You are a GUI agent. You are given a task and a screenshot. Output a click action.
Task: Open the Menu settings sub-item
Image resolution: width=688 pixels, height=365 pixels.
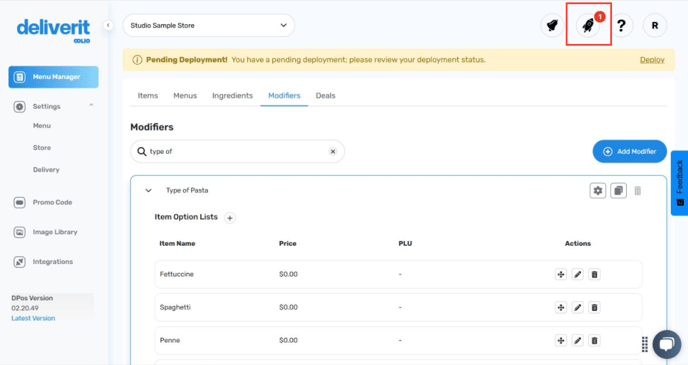(x=42, y=125)
